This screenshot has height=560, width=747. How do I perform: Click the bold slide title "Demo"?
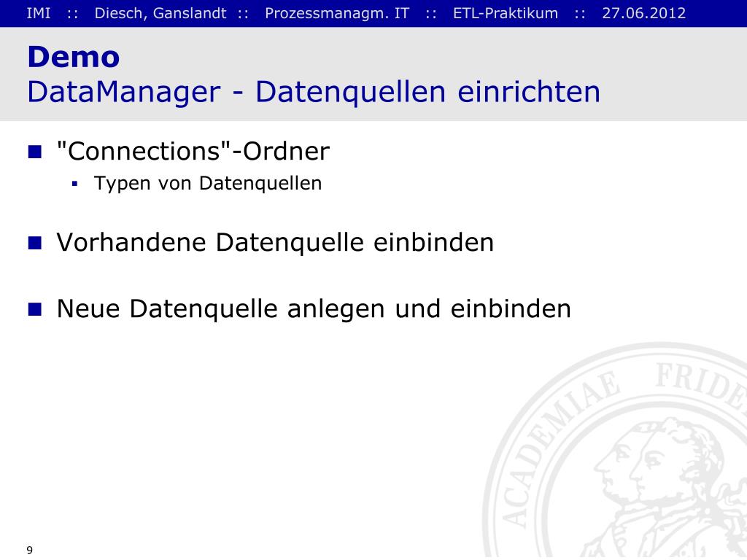74,57
